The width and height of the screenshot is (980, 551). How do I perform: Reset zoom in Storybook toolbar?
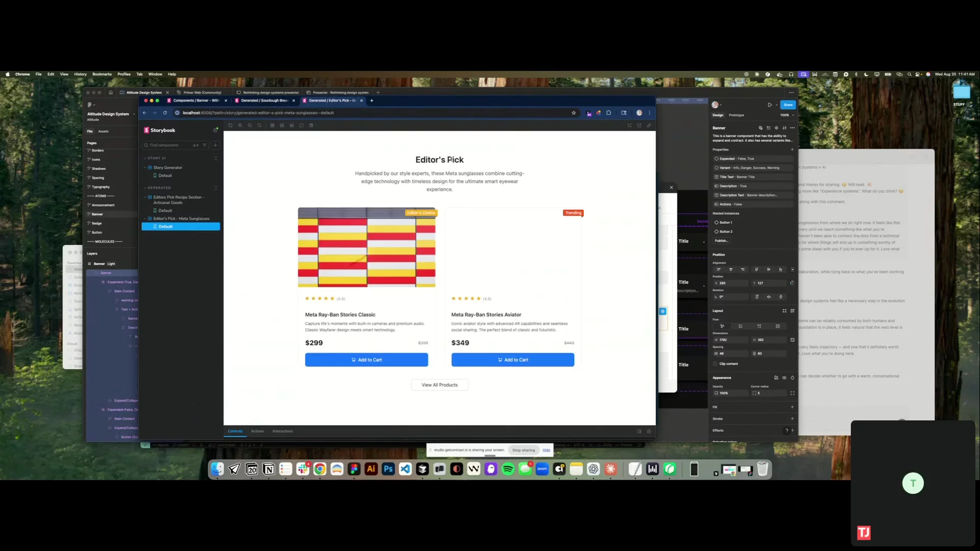pyautogui.click(x=259, y=126)
